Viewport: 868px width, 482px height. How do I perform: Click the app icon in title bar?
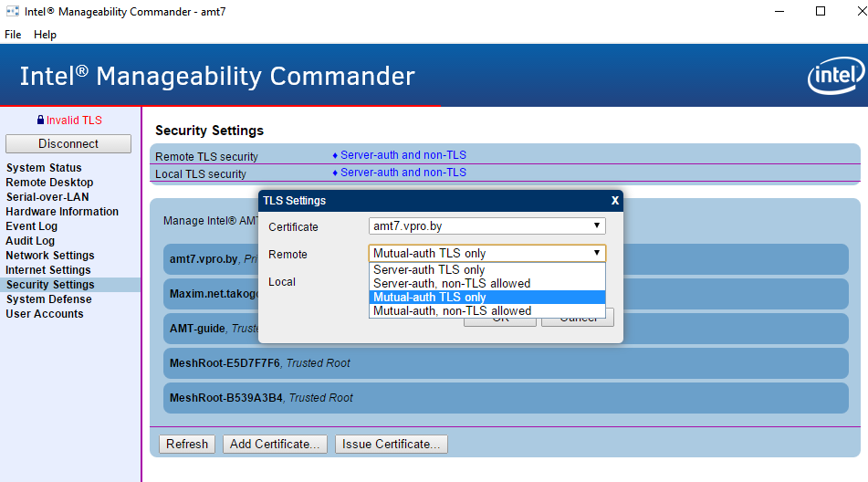click(12, 12)
